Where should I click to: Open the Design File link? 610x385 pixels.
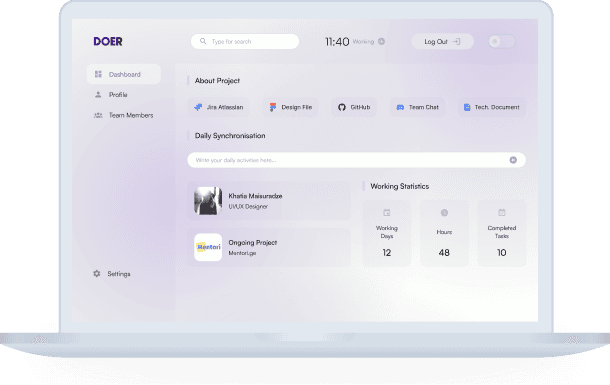(x=290, y=107)
